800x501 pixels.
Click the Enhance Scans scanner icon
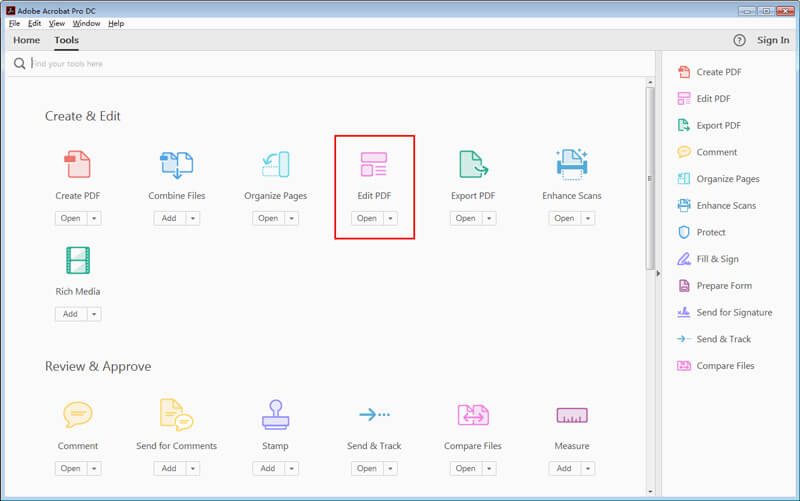click(x=572, y=164)
